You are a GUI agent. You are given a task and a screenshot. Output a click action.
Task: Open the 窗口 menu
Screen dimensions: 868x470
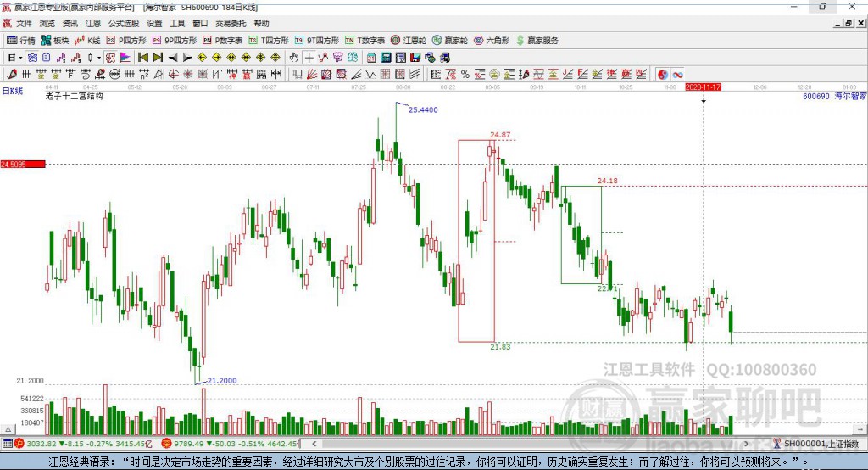click(x=200, y=23)
